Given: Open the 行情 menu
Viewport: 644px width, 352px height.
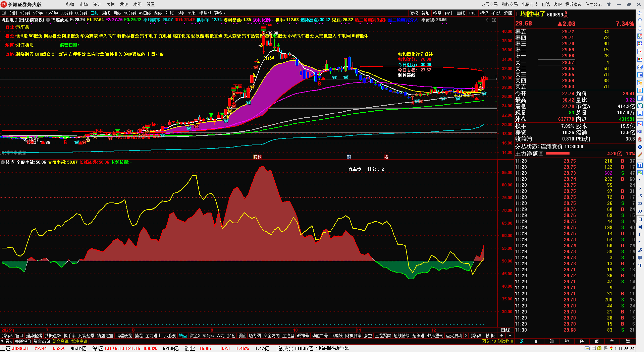Looking at the screenshot, I should click(70, 4).
